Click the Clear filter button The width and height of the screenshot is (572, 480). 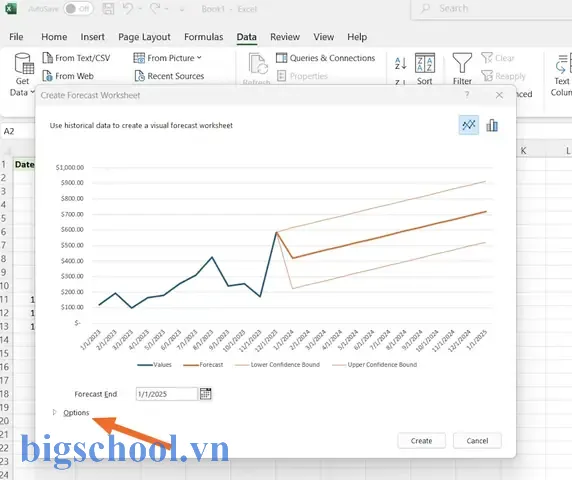point(498,58)
